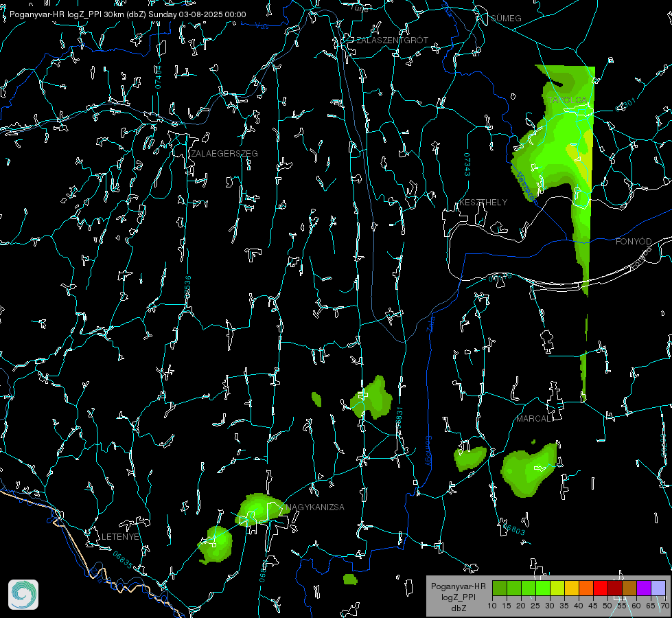672x618 pixels.
Task: Click the legend label logZ_PPI
Action: [458, 597]
